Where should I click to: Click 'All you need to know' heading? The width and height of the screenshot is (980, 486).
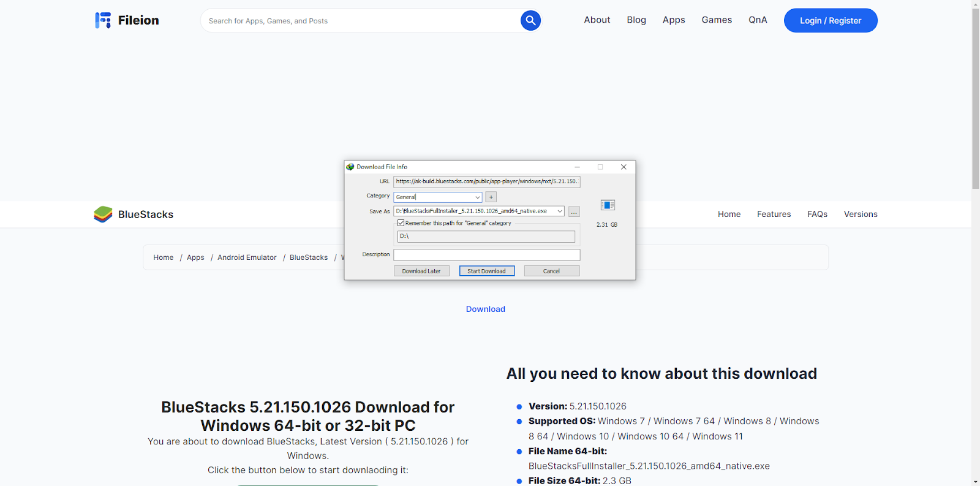661,374
